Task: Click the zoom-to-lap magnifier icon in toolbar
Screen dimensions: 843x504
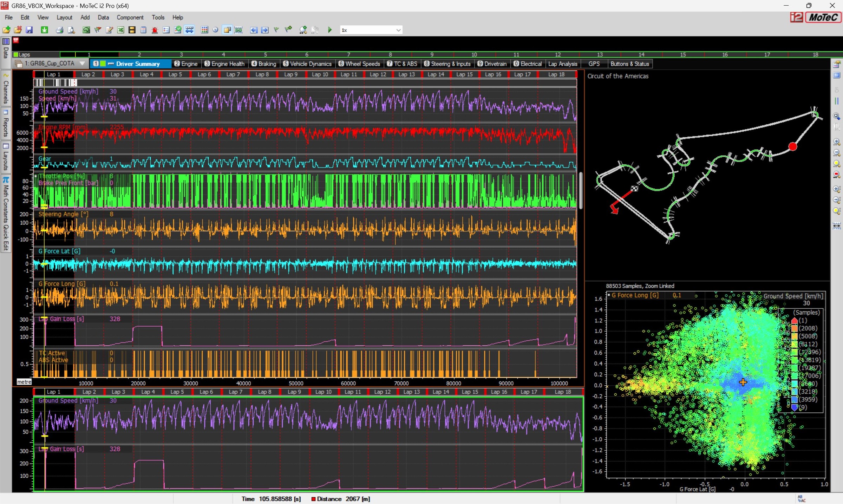Action: (303, 30)
